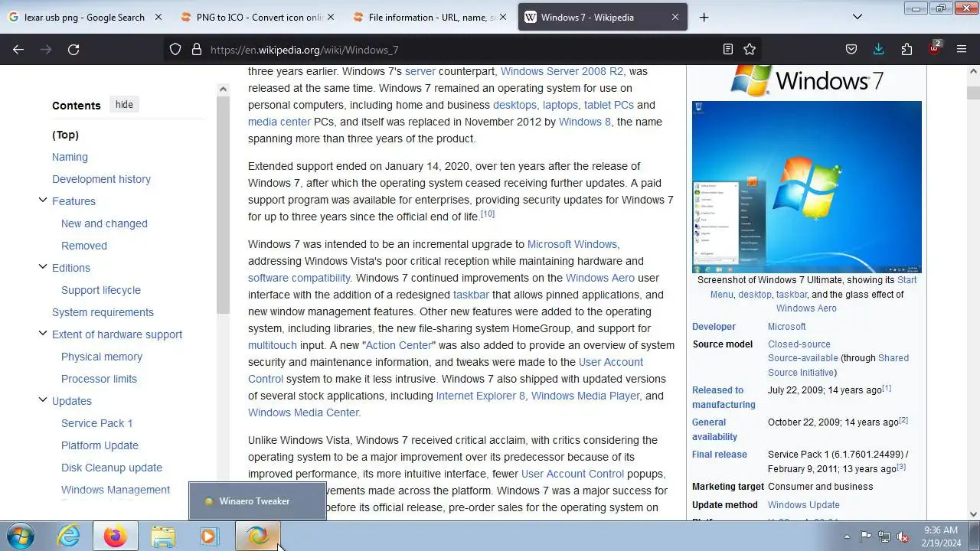
Task: Open New and changed in Contents
Action: click(x=104, y=223)
